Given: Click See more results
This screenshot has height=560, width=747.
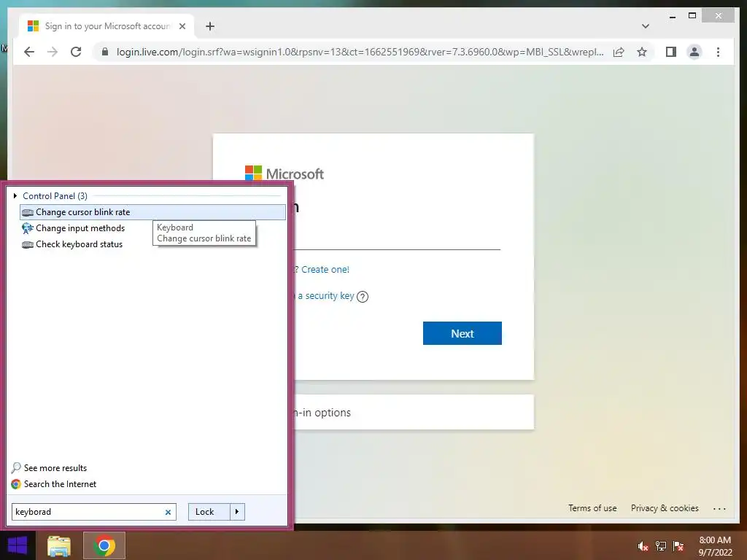Looking at the screenshot, I should click(50, 468).
